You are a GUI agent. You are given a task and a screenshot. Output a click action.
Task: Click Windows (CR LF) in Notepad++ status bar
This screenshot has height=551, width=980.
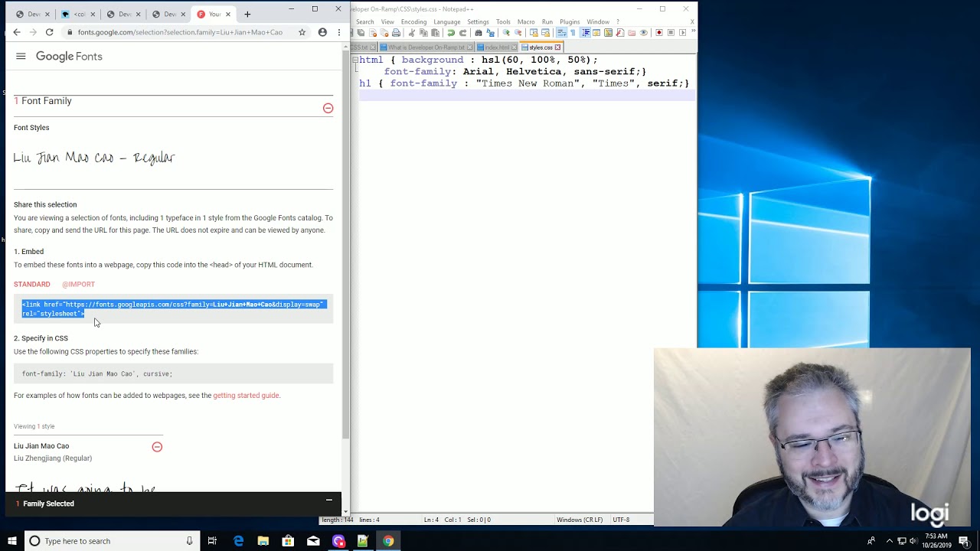[580, 520]
